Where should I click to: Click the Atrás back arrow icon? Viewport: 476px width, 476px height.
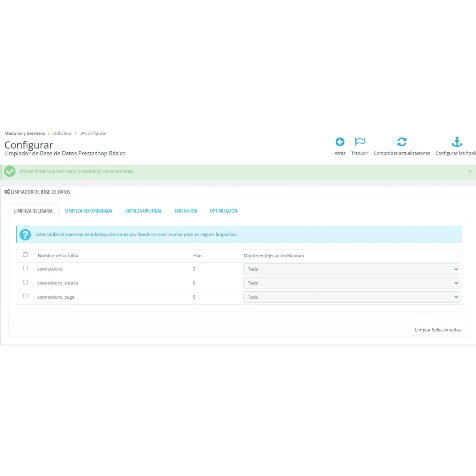(x=340, y=142)
